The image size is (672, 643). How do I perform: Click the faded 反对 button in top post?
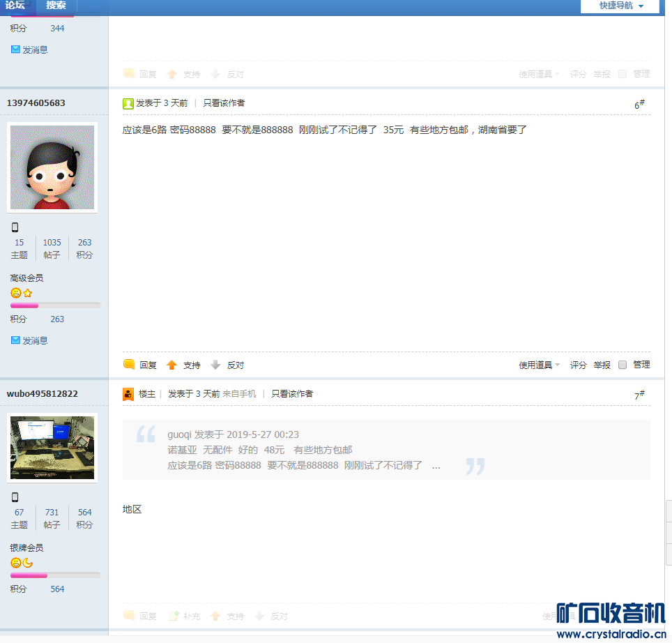(236, 75)
